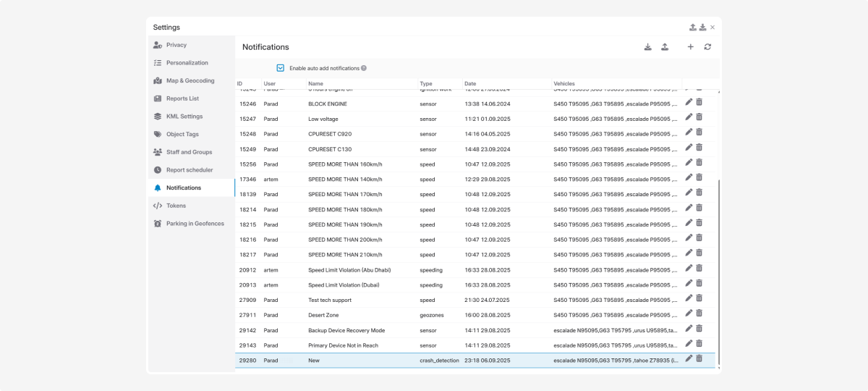The width and height of the screenshot is (868, 391).
Task: Click the upload icon in Notifications header
Action: coord(665,47)
